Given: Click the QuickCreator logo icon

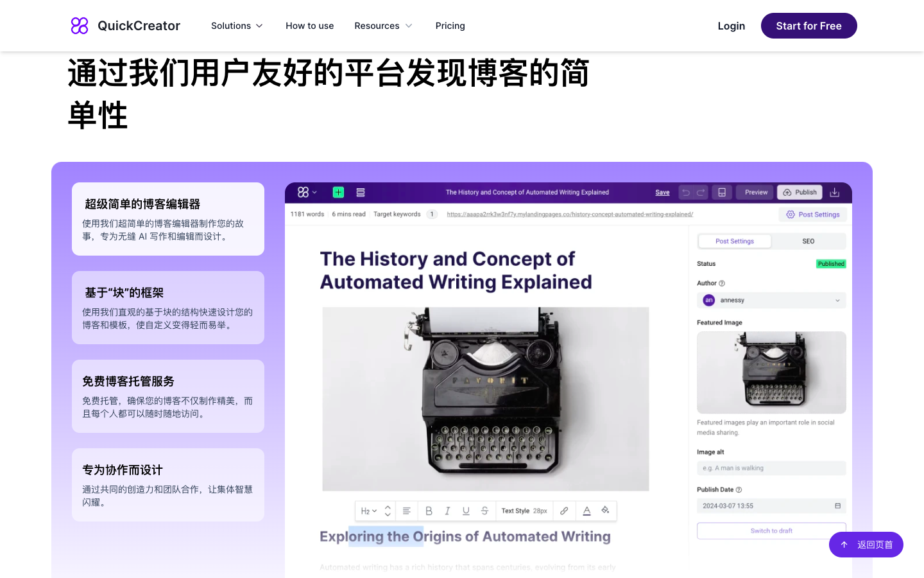Looking at the screenshot, I should [x=80, y=26].
